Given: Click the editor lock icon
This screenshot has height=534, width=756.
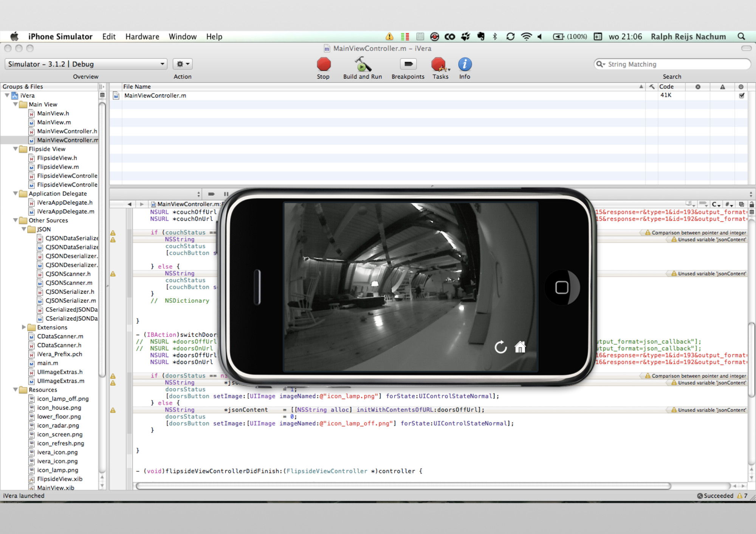Looking at the screenshot, I should point(751,204).
